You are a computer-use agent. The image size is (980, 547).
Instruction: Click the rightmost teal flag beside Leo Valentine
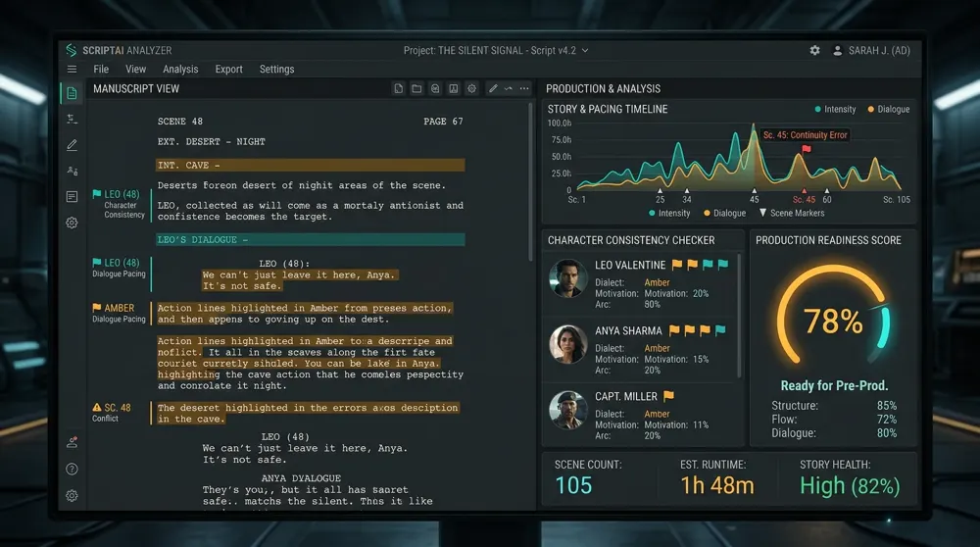pyautogui.click(x=723, y=265)
